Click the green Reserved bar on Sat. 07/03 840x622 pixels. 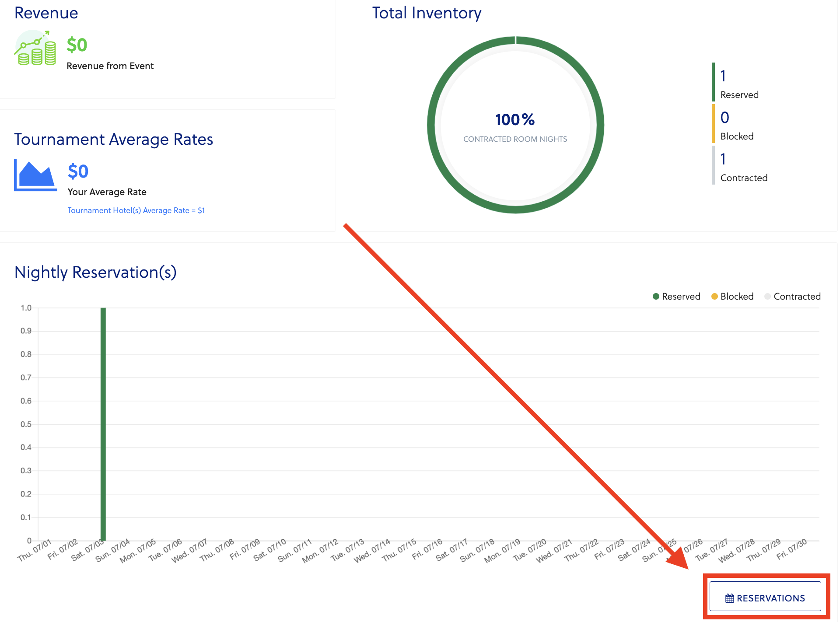pos(103,423)
